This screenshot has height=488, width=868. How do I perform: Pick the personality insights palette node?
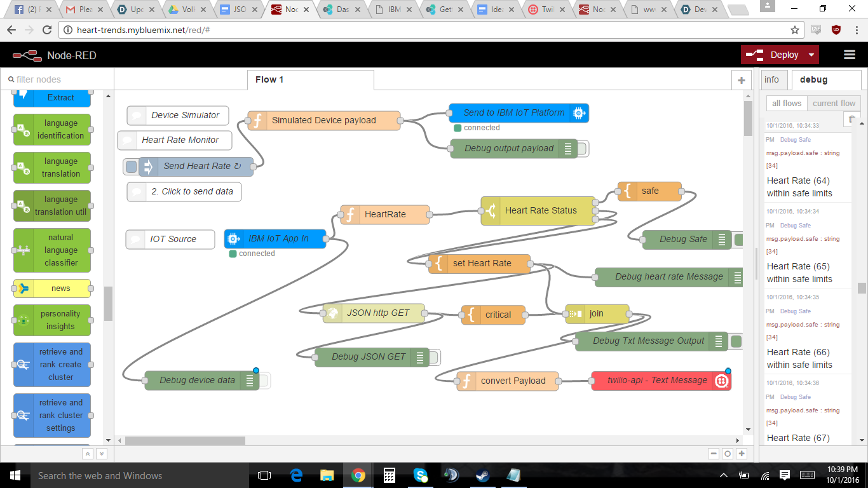pos(52,320)
